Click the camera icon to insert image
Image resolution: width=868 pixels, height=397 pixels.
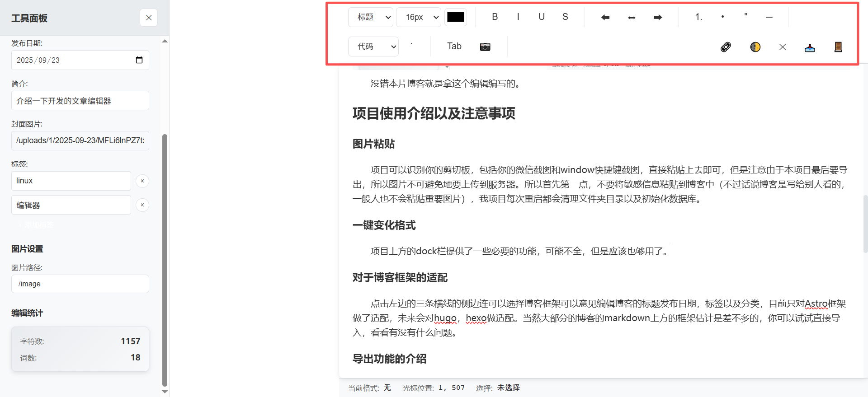(485, 47)
